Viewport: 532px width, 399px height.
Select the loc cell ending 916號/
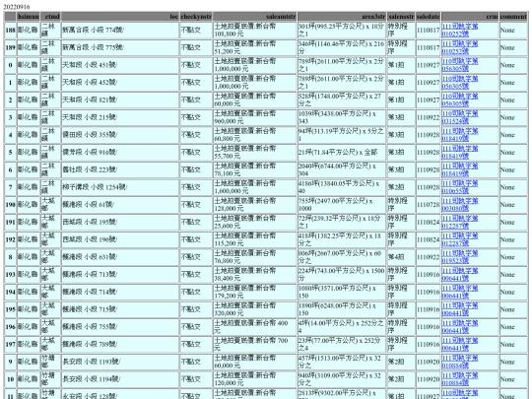pyautogui.click(x=120, y=153)
